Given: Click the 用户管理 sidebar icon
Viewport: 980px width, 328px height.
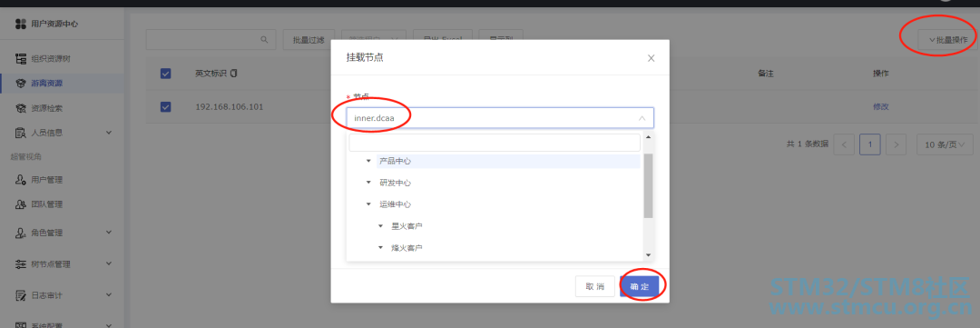Looking at the screenshot, I should [x=21, y=180].
